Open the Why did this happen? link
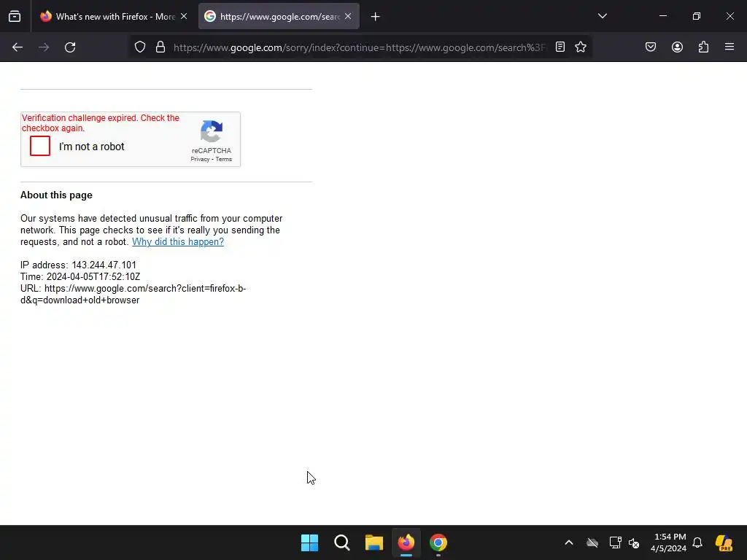Screen dimensions: 747x560 (178, 241)
